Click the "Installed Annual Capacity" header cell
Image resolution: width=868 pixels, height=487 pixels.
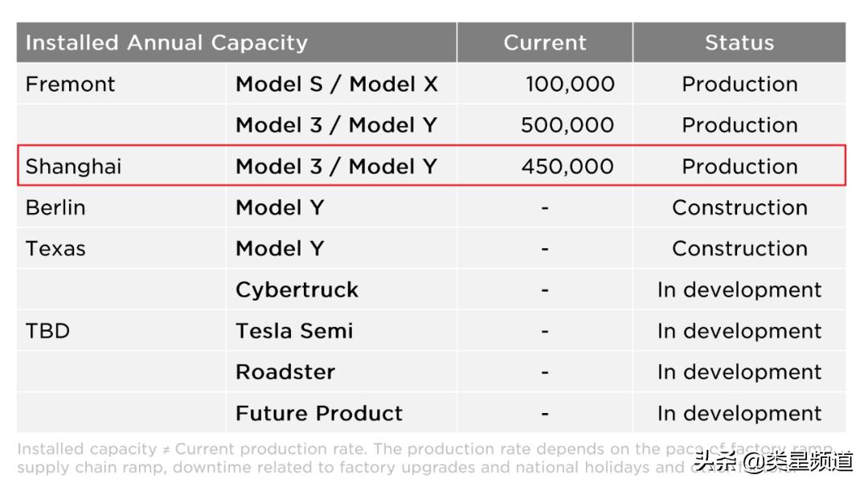166,43
